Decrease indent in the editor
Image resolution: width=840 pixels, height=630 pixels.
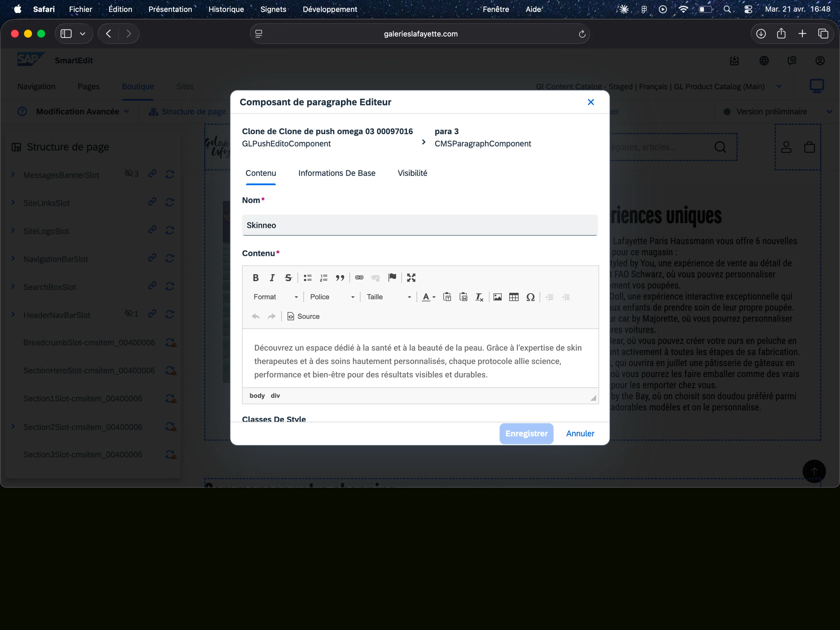tap(549, 297)
